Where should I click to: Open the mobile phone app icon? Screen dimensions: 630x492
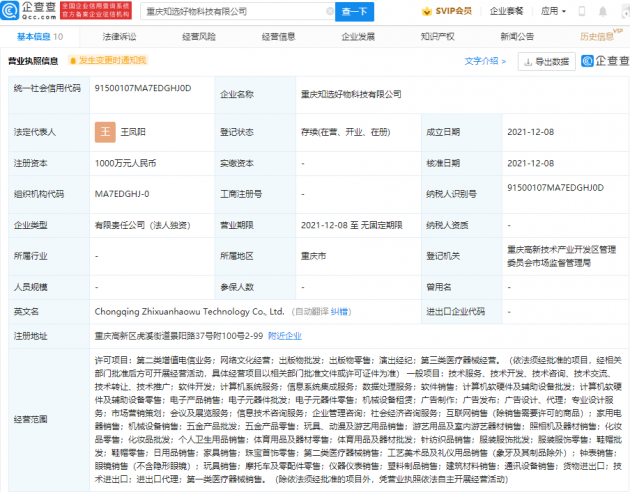click(x=581, y=11)
